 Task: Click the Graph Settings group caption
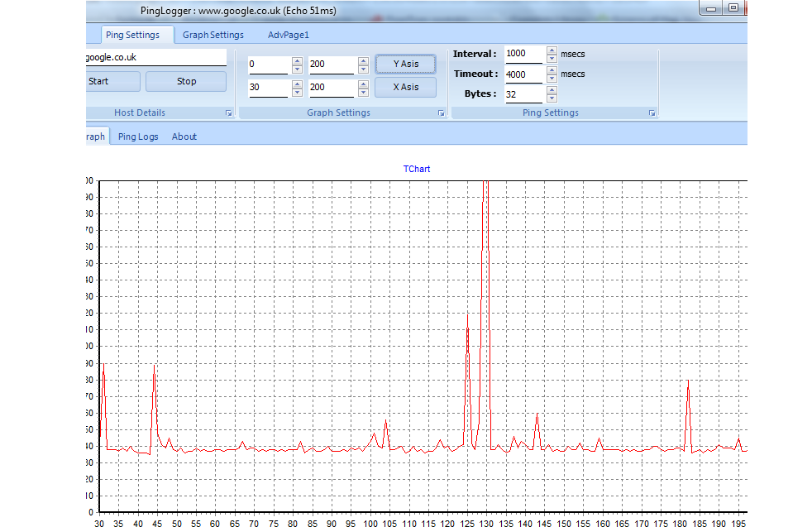(x=339, y=113)
